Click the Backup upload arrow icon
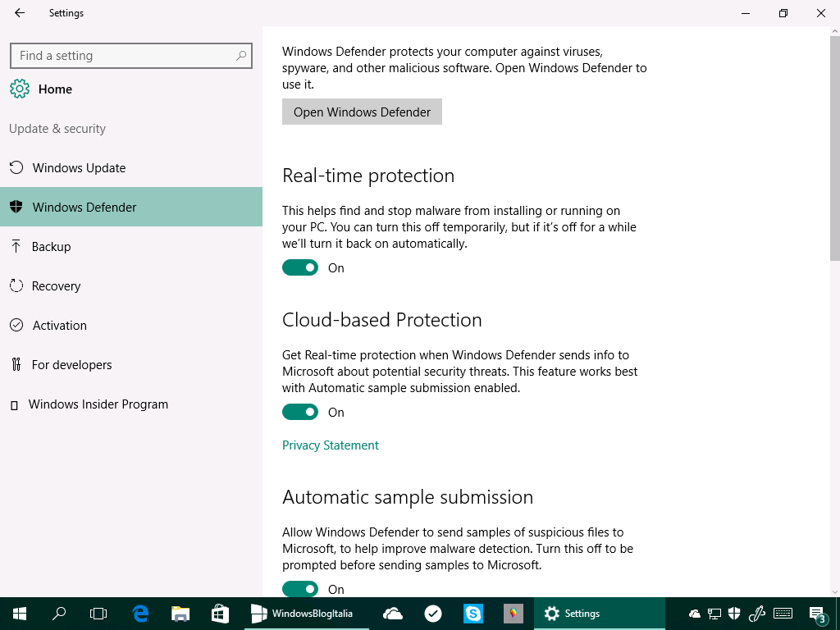The height and width of the screenshot is (630, 840). coord(16,246)
